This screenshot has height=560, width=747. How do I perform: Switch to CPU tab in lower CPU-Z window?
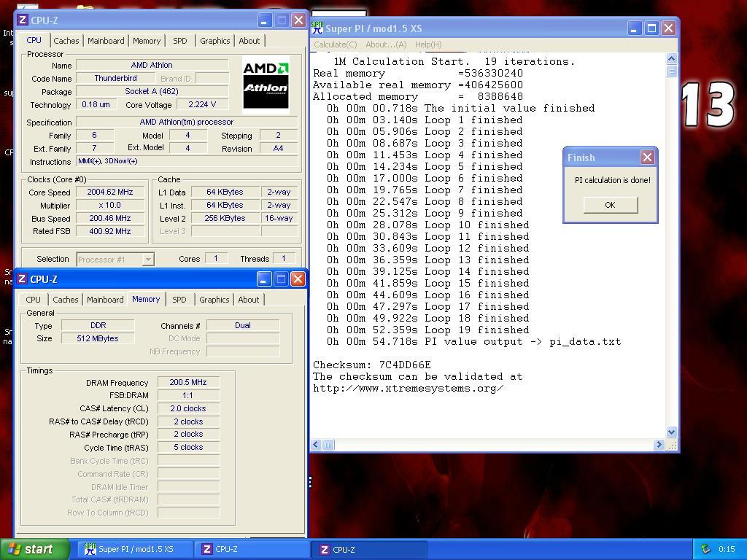tap(33, 300)
